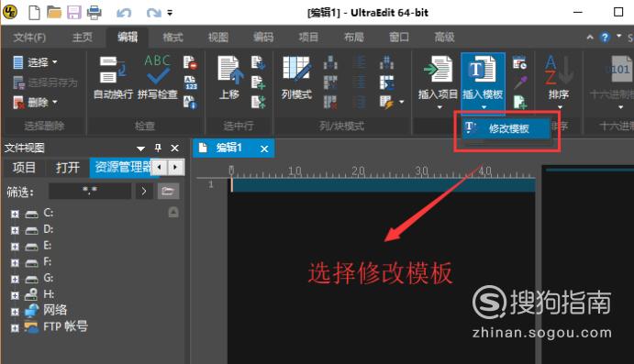Viewport: 634px width, 364px height.
Task: Click the ruler at column 20
Action: (x=358, y=171)
